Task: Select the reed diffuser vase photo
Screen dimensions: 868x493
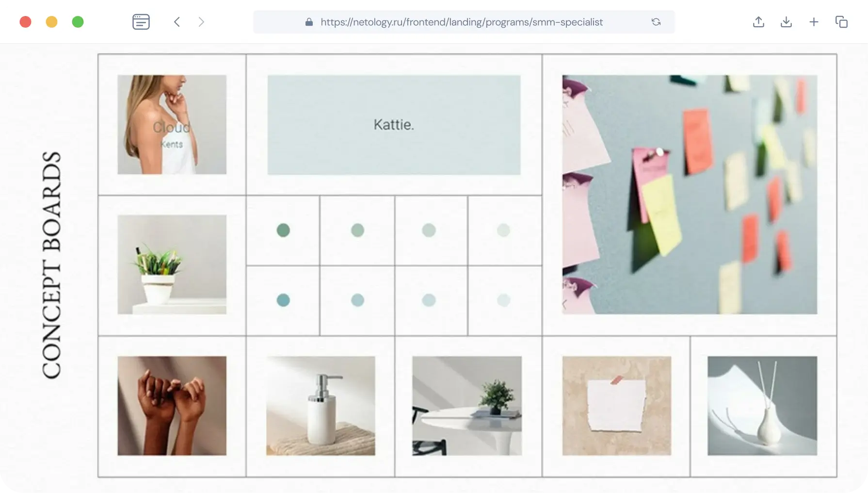Action: [x=762, y=406]
